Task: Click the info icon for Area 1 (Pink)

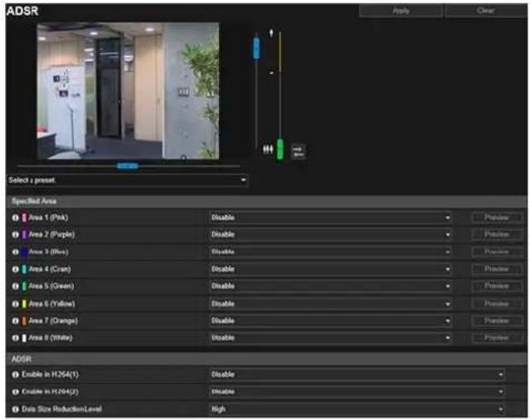Action: [16, 217]
